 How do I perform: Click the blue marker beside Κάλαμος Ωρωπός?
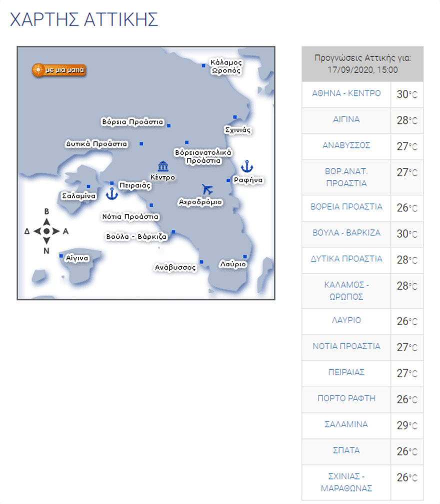(x=203, y=65)
